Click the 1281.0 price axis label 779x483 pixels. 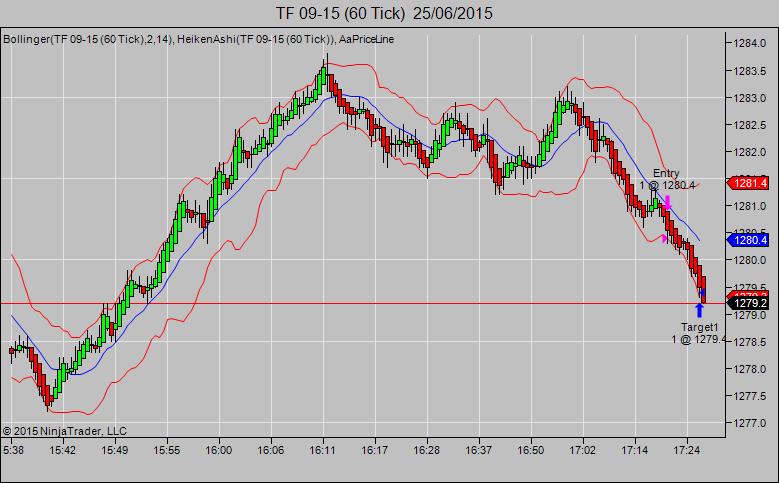coord(750,206)
